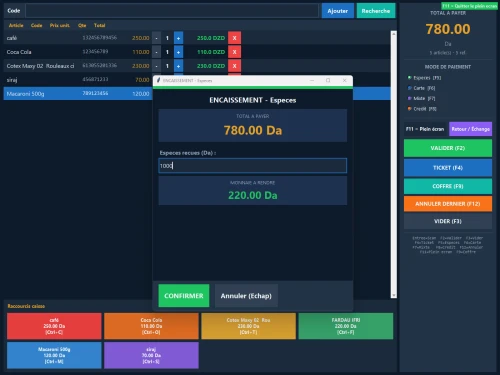This screenshot has width=500, height=375.
Task: Select the Macaroni 500g article row
Action: pos(78,94)
